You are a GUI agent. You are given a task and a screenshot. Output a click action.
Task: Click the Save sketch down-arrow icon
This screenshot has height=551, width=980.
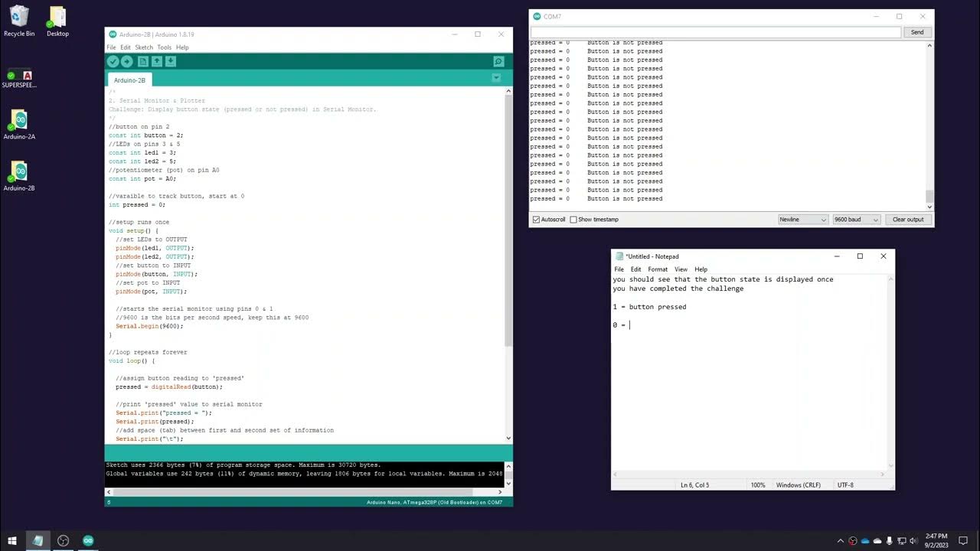(x=171, y=61)
